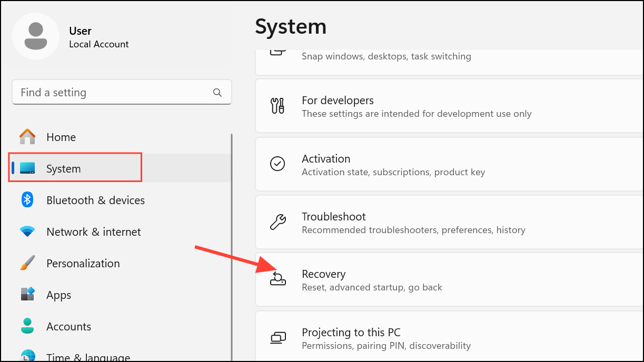
Task: Click the search magnifier icon
Action: pyautogui.click(x=217, y=92)
